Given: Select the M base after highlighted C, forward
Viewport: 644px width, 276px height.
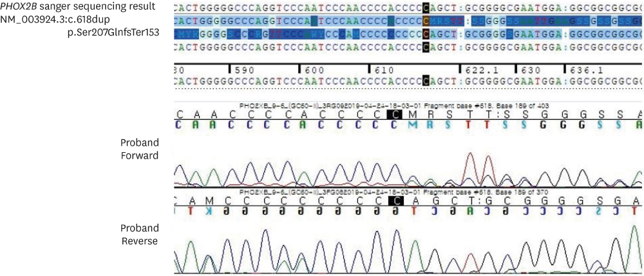Looking at the screenshot, I should click(412, 115).
